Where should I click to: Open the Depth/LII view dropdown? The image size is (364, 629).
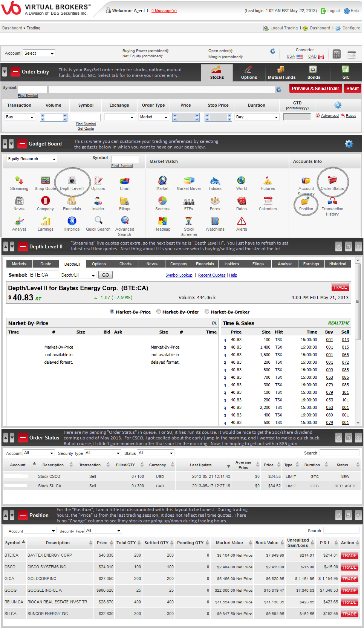[x=78, y=275]
